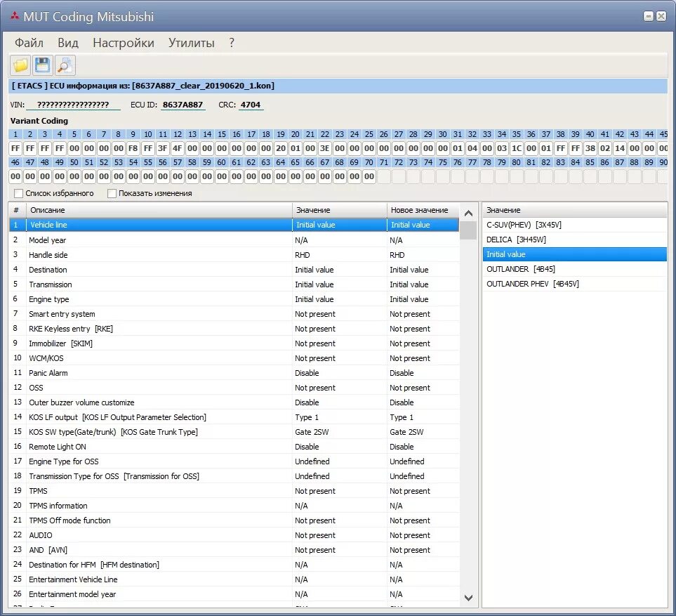Click byte 22 cell with value 3E
This screenshot has height=616, width=676.
(x=325, y=148)
